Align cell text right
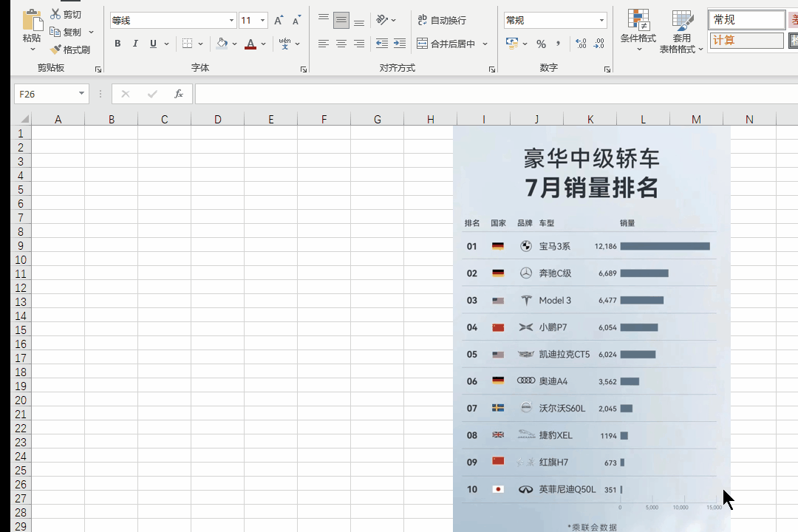Viewport: 798px width, 532px height. [x=359, y=44]
